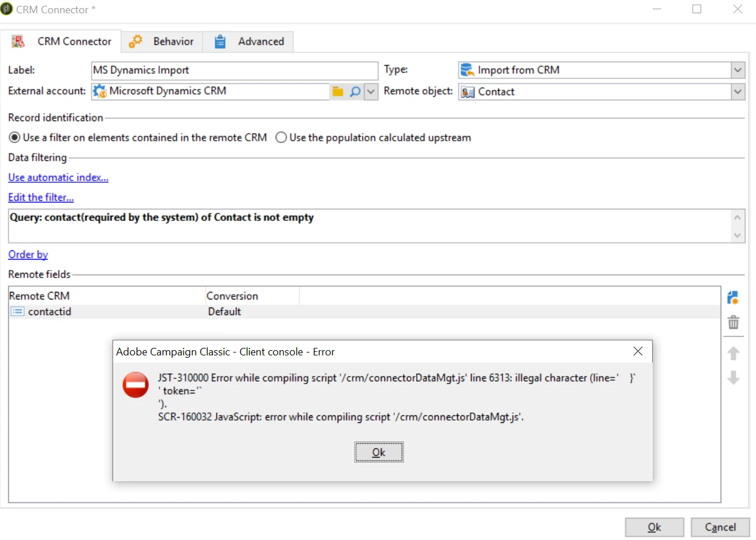Click Ok in the error dialog

(x=379, y=452)
